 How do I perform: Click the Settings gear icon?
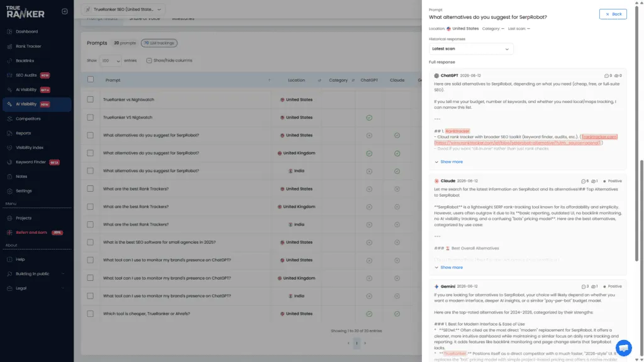9,191
